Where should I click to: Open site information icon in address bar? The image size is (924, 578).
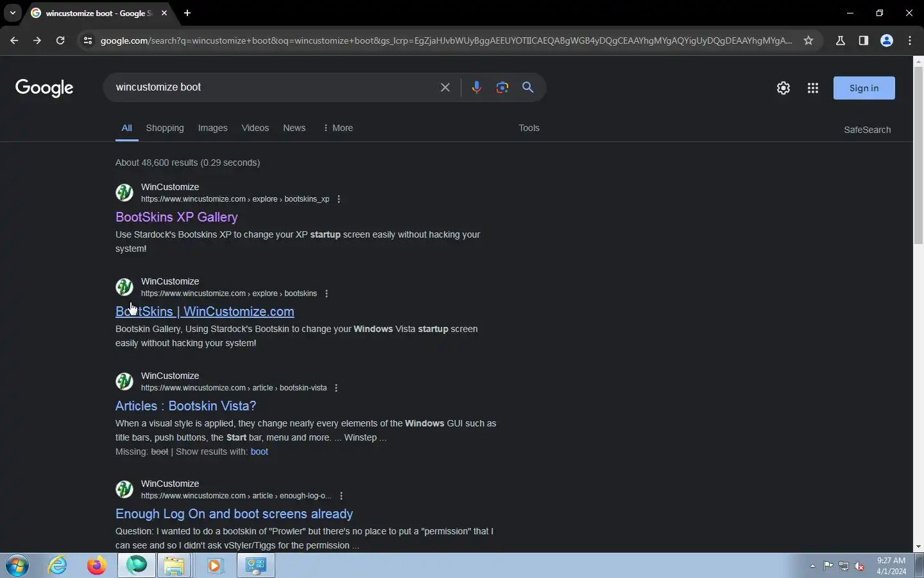88,40
